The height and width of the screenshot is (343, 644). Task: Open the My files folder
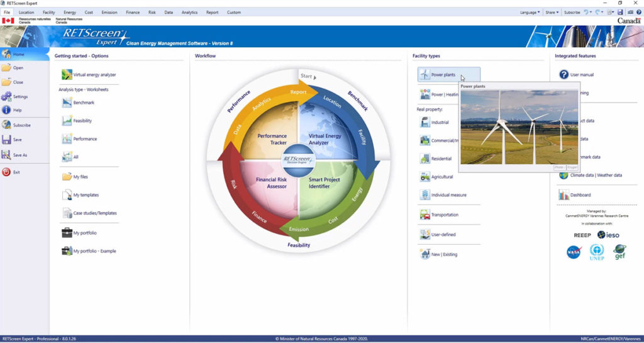[x=75, y=177]
